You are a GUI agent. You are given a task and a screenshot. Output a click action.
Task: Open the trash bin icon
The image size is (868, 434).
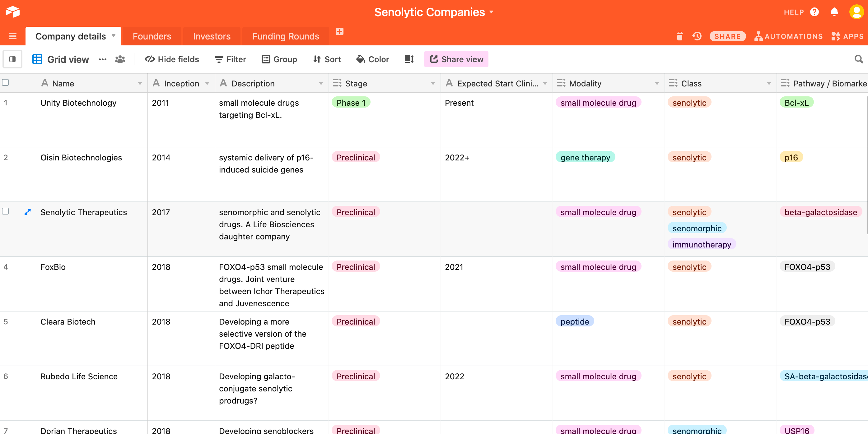pos(680,36)
